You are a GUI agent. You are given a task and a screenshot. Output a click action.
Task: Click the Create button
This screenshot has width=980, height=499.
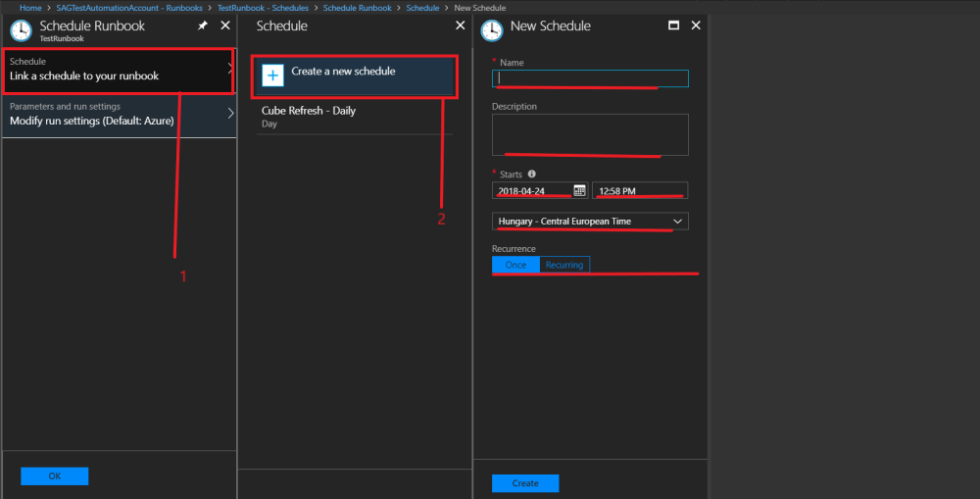525,483
